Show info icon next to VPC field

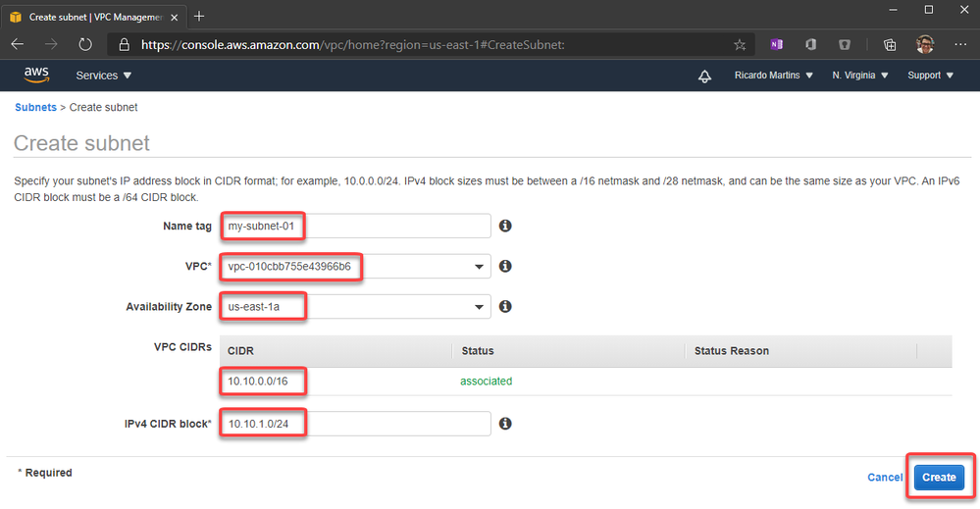[x=505, y=266]
